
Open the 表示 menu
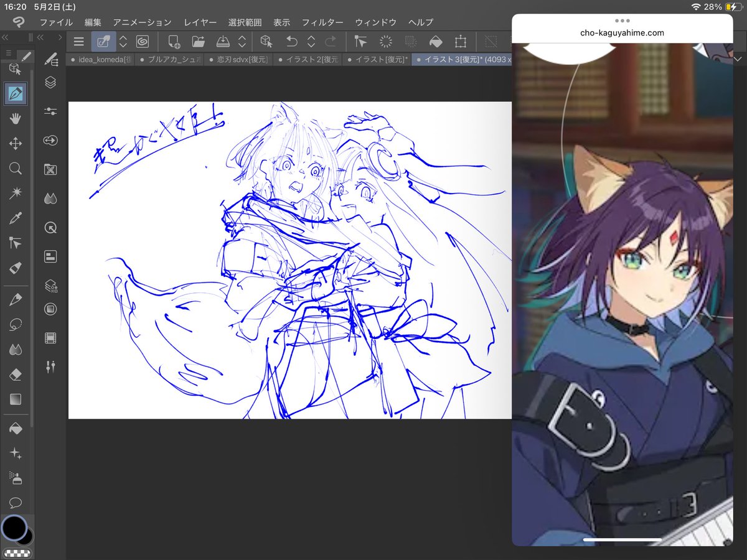pyautogui.click(x=282, y=22)
